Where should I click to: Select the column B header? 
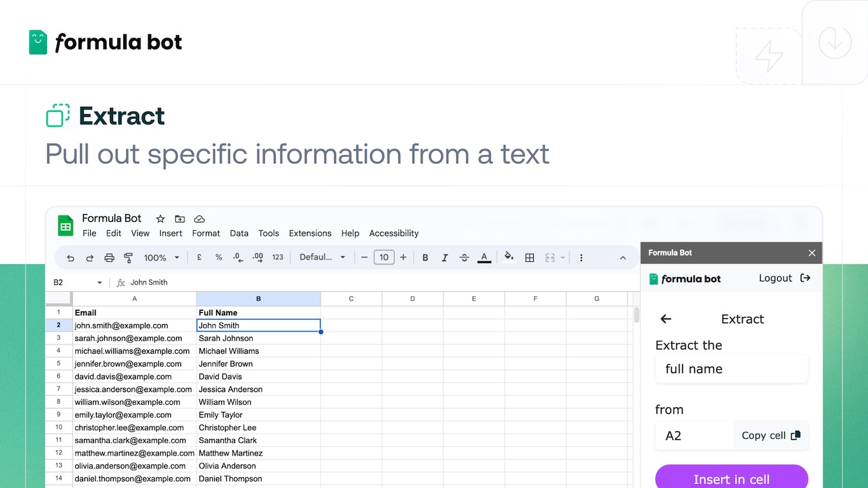coord(259,299)
